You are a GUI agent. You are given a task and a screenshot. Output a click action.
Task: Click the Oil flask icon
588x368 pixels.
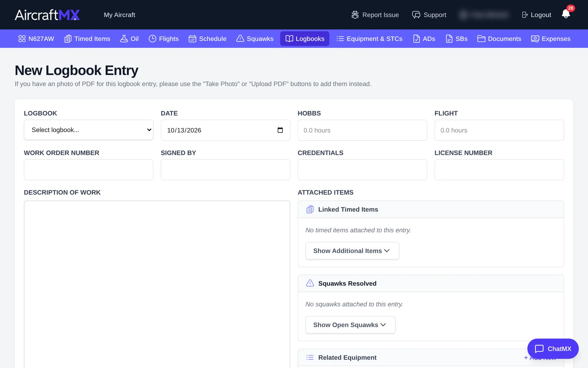(x=124, y=39)
